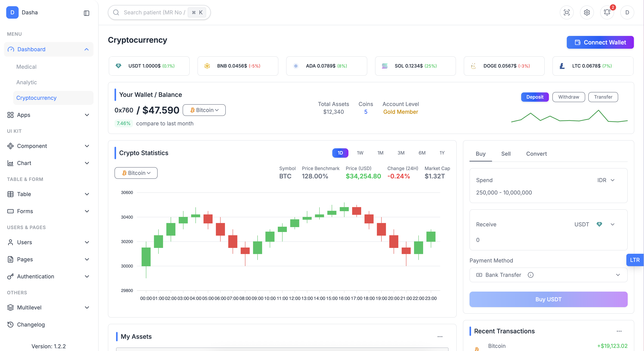This screenshot has width=644, height=351.
Task: Click the Connect Wallet button
Action: (600, 43)
